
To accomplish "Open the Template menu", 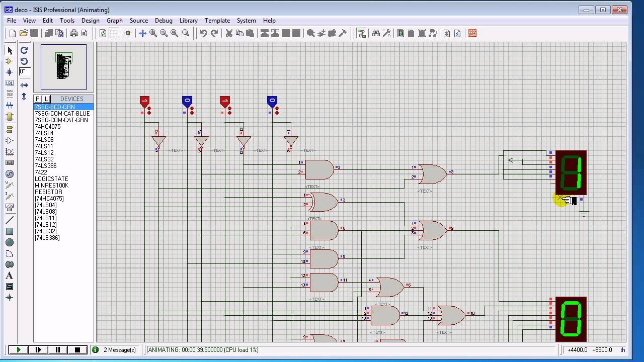I will click(217, 21).
